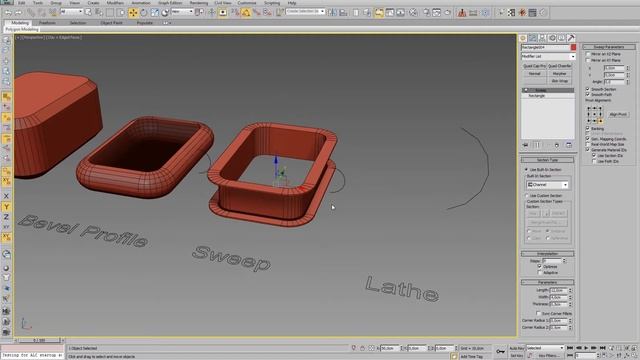Toggle Gen. Mapping Coords checkbox
This screenshot has height=360, width=640.
coord(588,139)
